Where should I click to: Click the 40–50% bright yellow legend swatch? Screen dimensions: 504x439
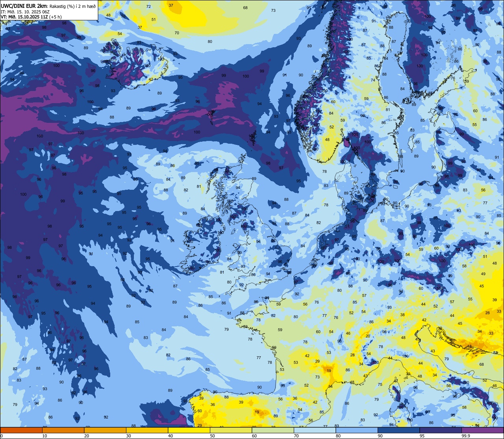(189, 430)
